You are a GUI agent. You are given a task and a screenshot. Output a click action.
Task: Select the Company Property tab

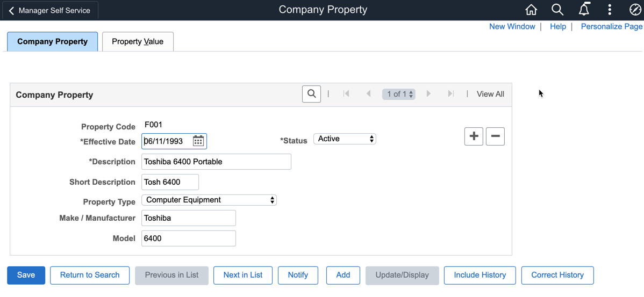(52, 41)
